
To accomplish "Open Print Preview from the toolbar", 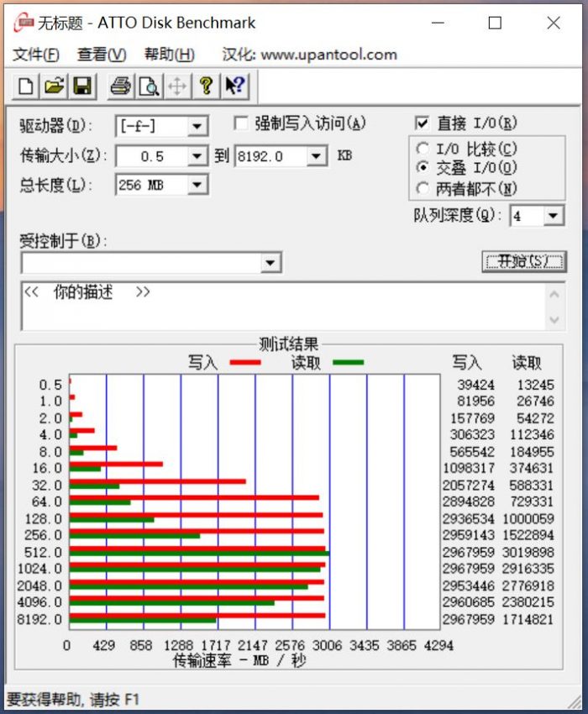I will [x=149, y=86].
